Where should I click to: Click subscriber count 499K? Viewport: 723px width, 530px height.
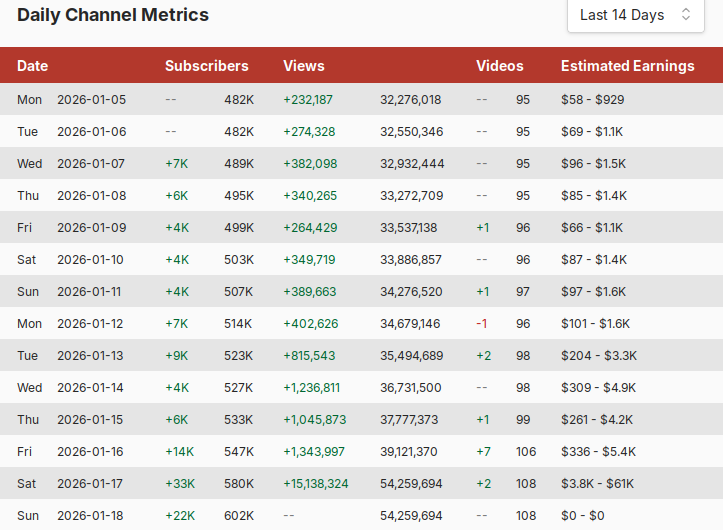pyautogui.click(x=239, y=228)
